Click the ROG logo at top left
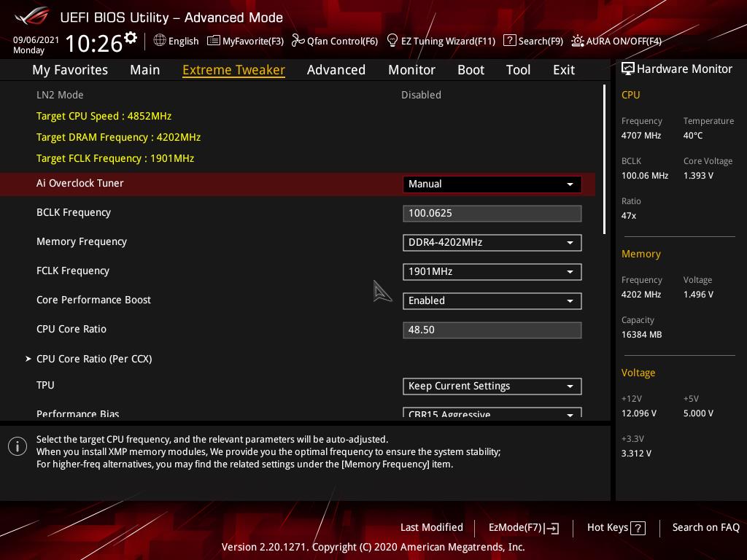Image resolution: width=747 pixels, height=560 pixels. tap(32, 16)
